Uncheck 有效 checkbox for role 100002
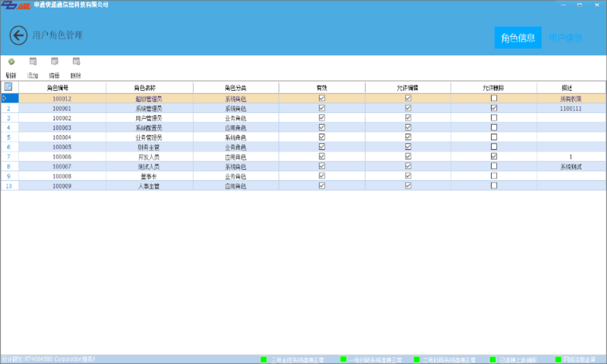This screenshot has height=364, width=607. (x=322, y=118)
